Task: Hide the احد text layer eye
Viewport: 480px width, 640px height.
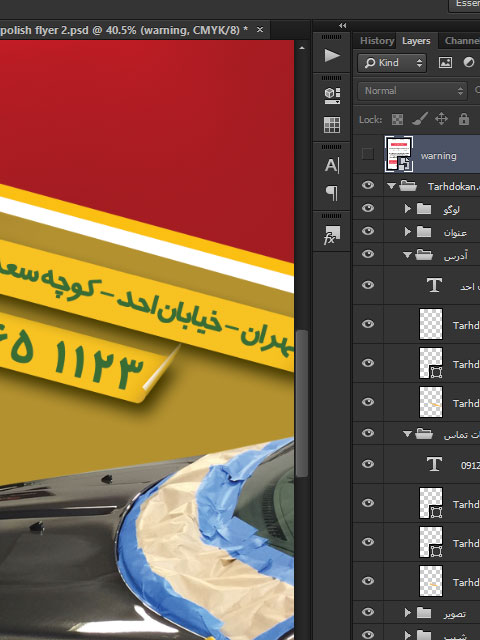Action: [x=368, y=284]
